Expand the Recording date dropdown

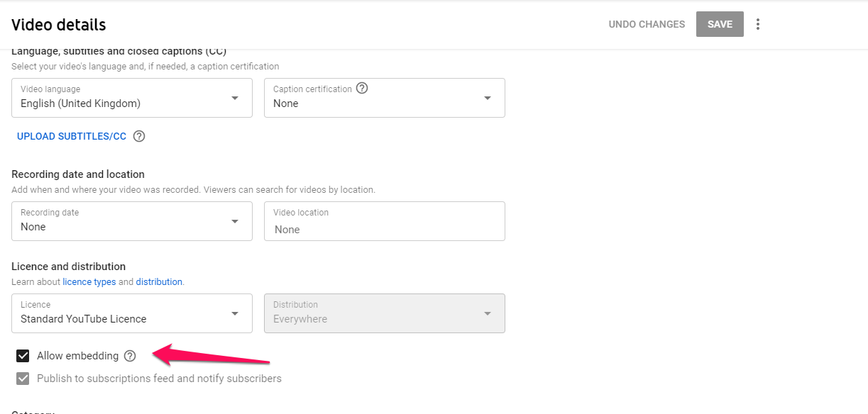pyautogui.click(x=235, y=221)
